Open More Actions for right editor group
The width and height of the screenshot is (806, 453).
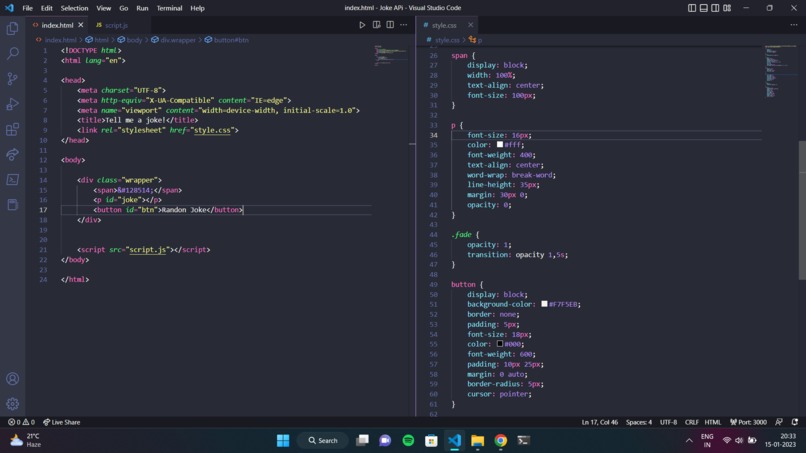pos(794,25)
